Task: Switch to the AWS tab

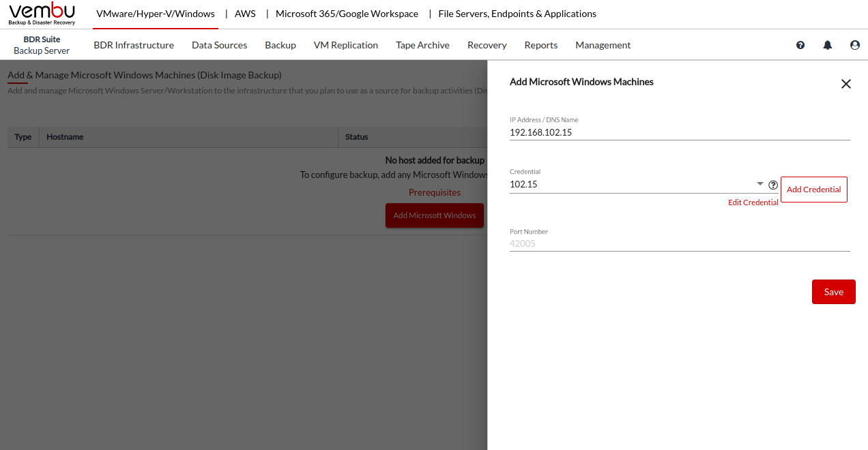Action: tap(245, 14)
